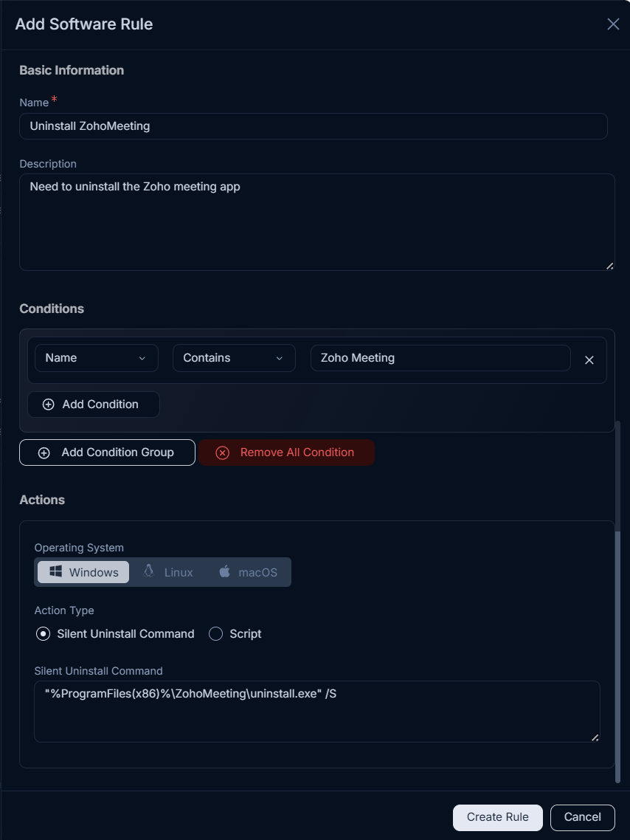
Task: Click the Cancel button
Action: click(582, 818)
